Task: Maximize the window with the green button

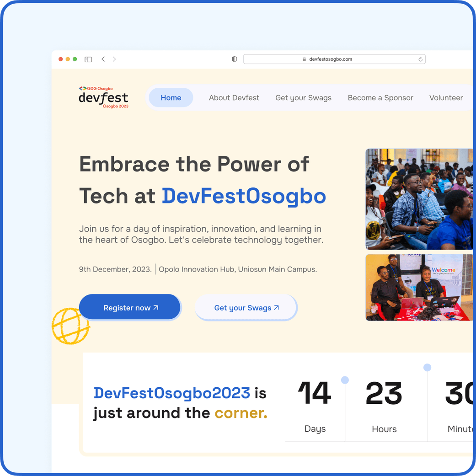Action: click(75, 59)
